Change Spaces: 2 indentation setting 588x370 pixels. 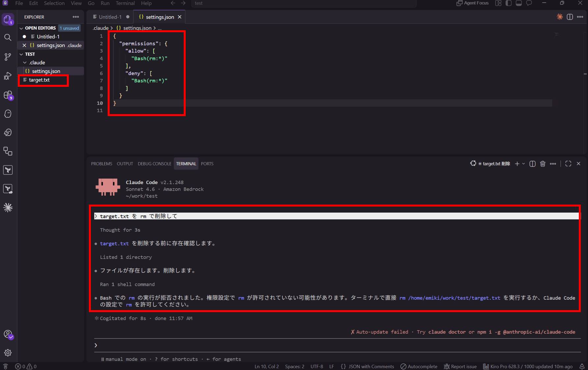tap(295, 366)
